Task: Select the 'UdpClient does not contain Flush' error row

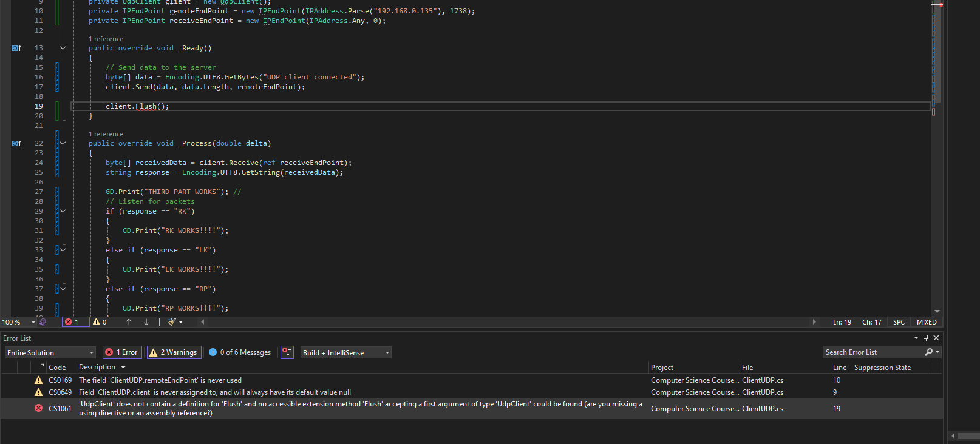Action: (x=471, y=408)
